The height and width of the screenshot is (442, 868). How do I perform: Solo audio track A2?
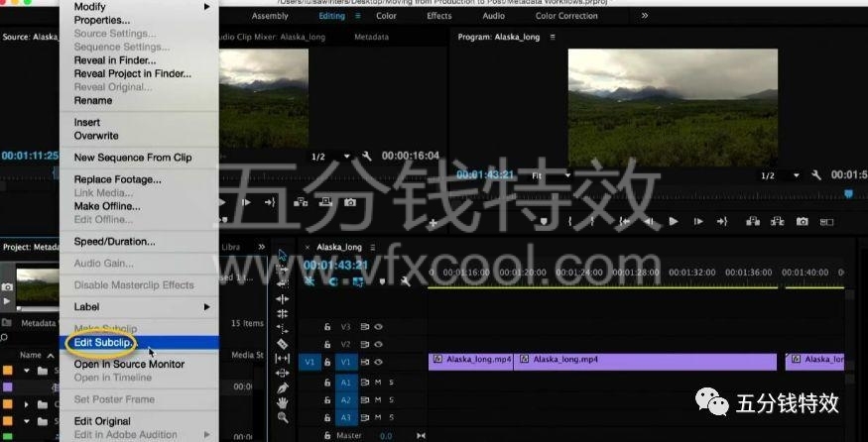(392, 400)
